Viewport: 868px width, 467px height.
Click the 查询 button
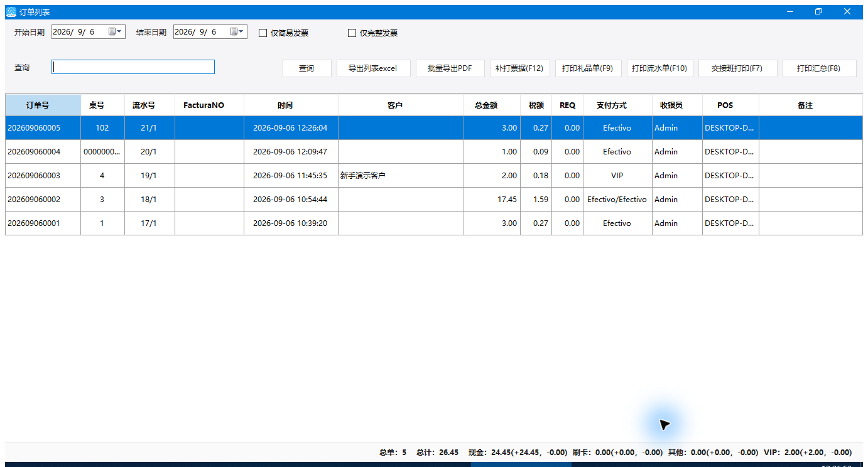307,68
